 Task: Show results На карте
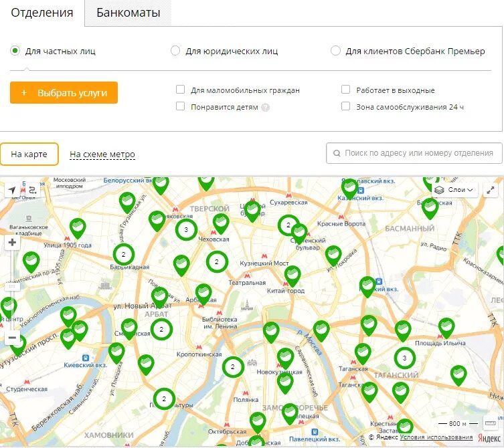pyautogui.click(x=29, y=154)
